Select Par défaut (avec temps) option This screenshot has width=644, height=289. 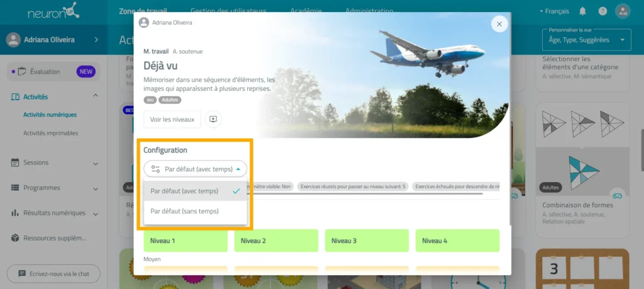(x=195, y=191)
